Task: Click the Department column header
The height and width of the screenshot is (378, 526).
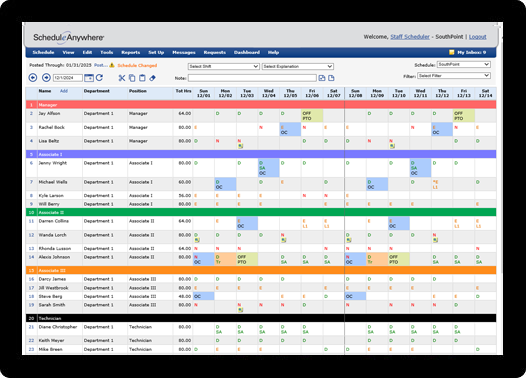Action: click(x=97, y=91)
